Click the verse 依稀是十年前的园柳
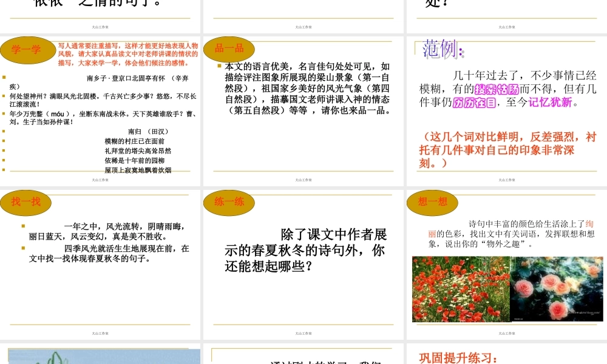 134,161
